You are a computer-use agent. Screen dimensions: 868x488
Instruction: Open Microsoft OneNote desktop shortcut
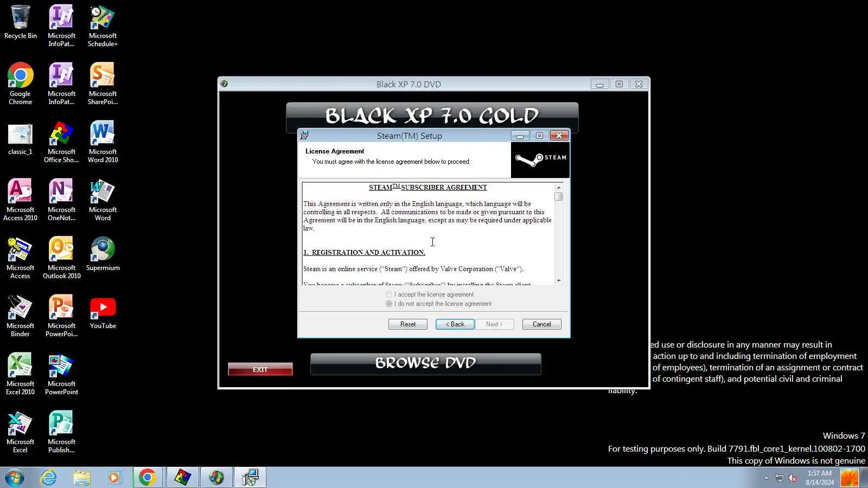(x=61, y=199)
